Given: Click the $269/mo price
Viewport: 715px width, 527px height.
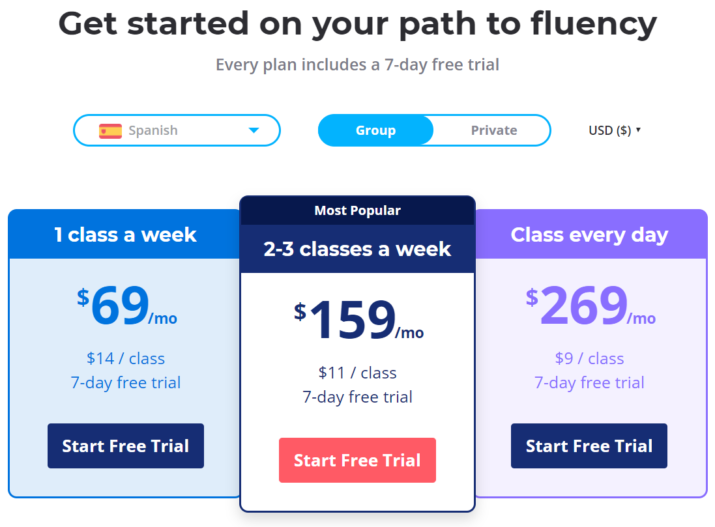Looking at the screenshot, I should coord(591,305).
